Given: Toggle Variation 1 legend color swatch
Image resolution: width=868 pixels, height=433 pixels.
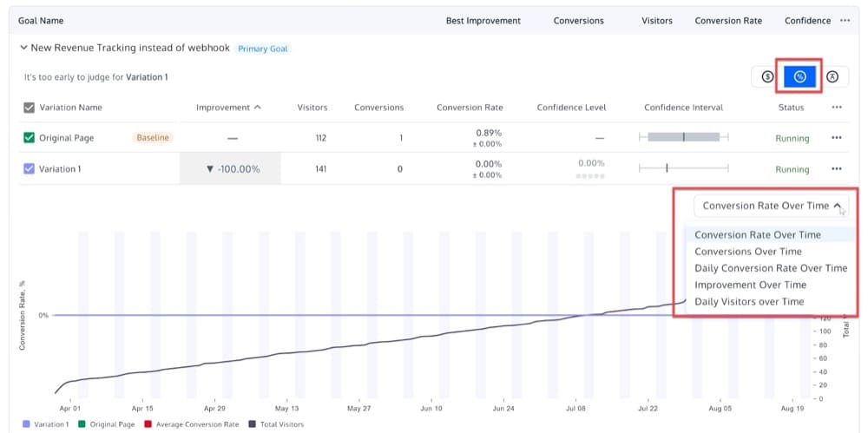Looking at the screenshot, I should pos(26,424).
